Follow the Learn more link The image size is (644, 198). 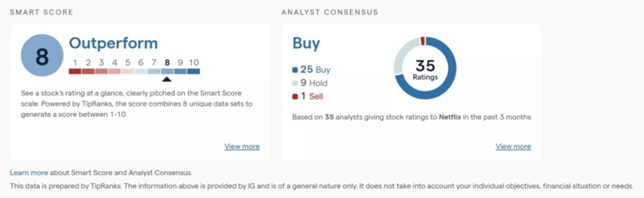(x=29, y=173)
